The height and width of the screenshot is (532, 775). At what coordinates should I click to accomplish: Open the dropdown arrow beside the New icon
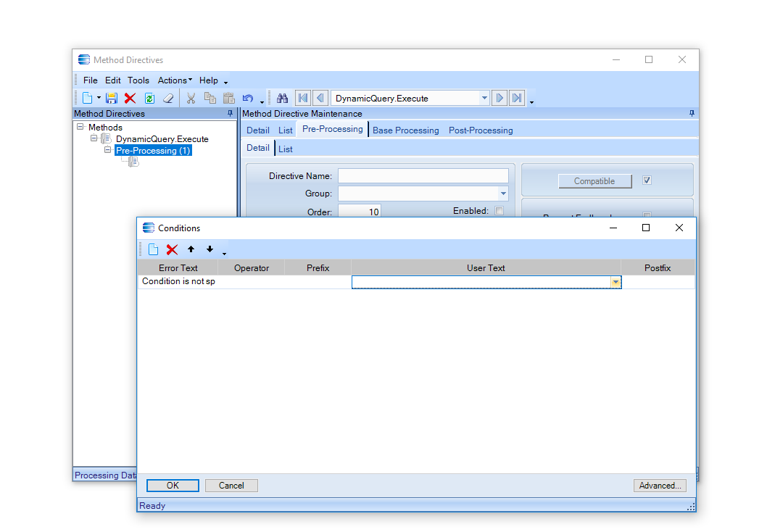tap(99, 98)
